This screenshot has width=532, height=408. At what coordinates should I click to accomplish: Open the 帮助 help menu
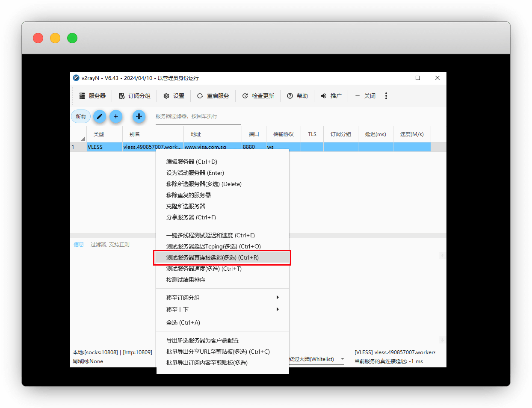click(297, 96)
